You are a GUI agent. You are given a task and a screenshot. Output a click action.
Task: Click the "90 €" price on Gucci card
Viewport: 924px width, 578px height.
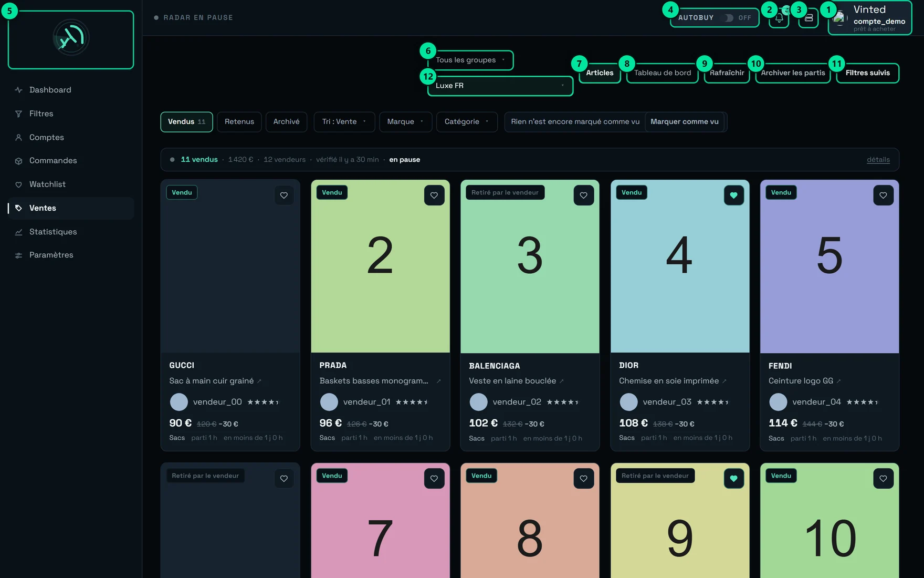[180, 423]
